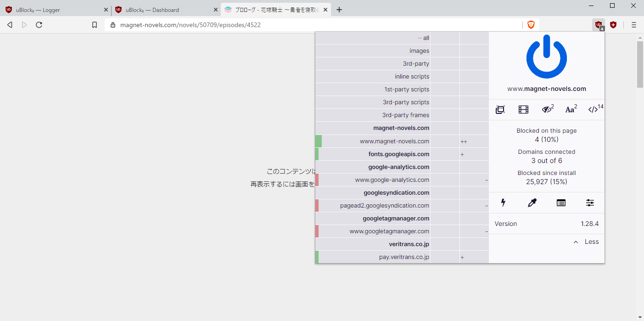Close the magnet-novels tab
The width and height of the screenshot is (644, 321).
click(325, 10)
